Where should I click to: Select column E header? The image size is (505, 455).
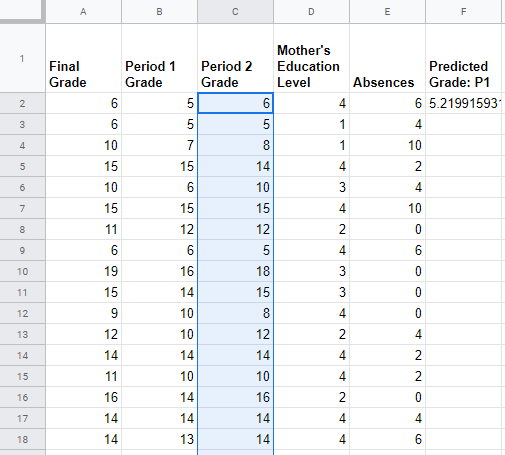[x=387, y=12]
